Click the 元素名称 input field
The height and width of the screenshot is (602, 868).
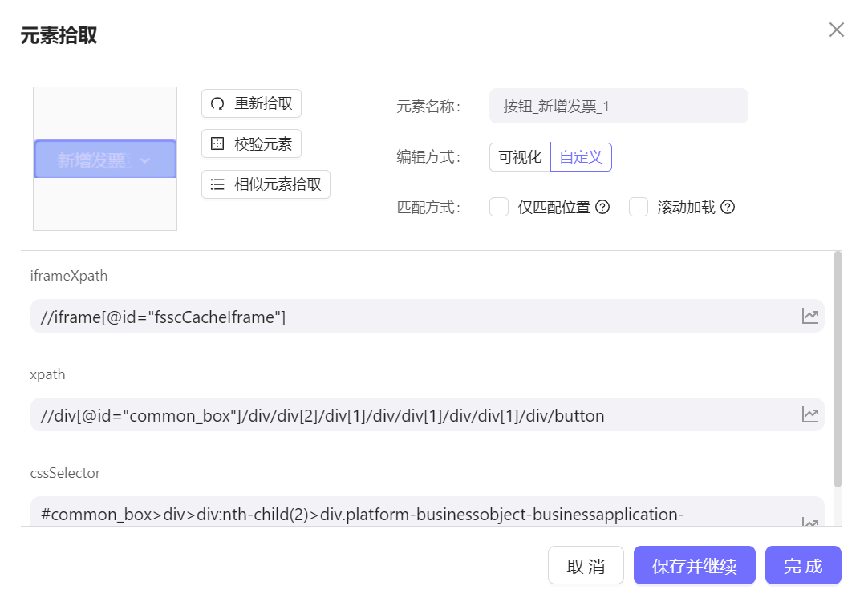click(x=618, y=106)
